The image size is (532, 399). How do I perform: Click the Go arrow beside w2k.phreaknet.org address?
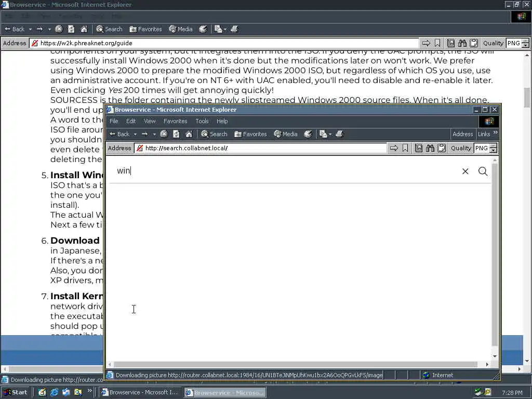[x=426, y=43]
